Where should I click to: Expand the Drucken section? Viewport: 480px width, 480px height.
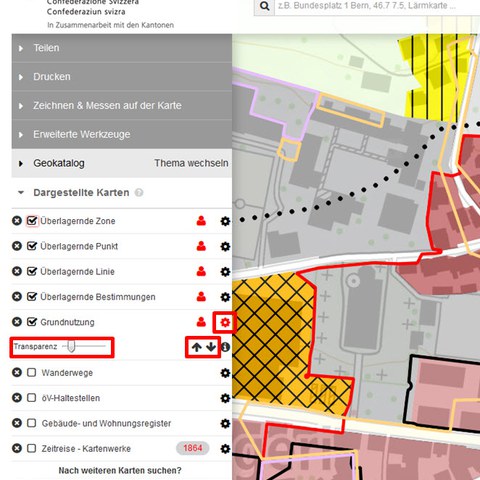point(122,77)
